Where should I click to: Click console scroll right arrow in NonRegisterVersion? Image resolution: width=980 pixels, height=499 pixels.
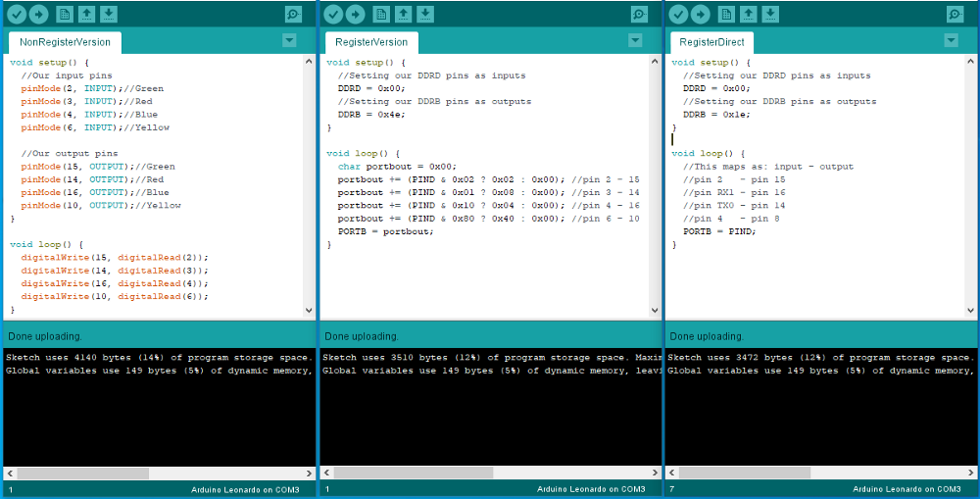[309, 474]
